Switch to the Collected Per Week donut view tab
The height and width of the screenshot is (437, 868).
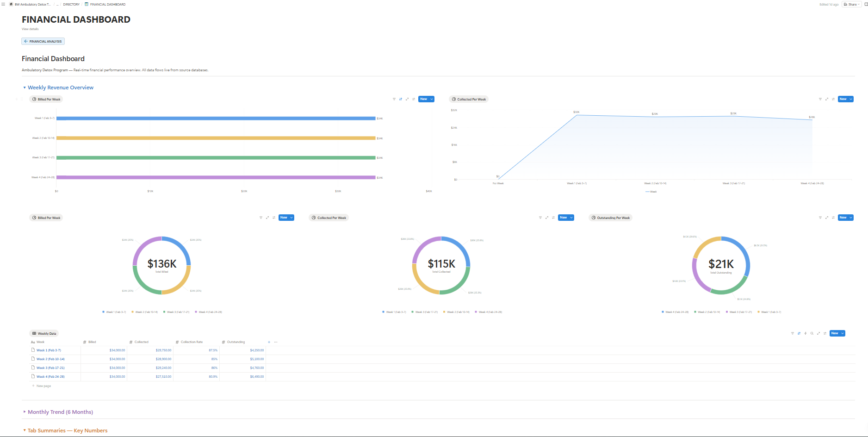coord(329,218)
